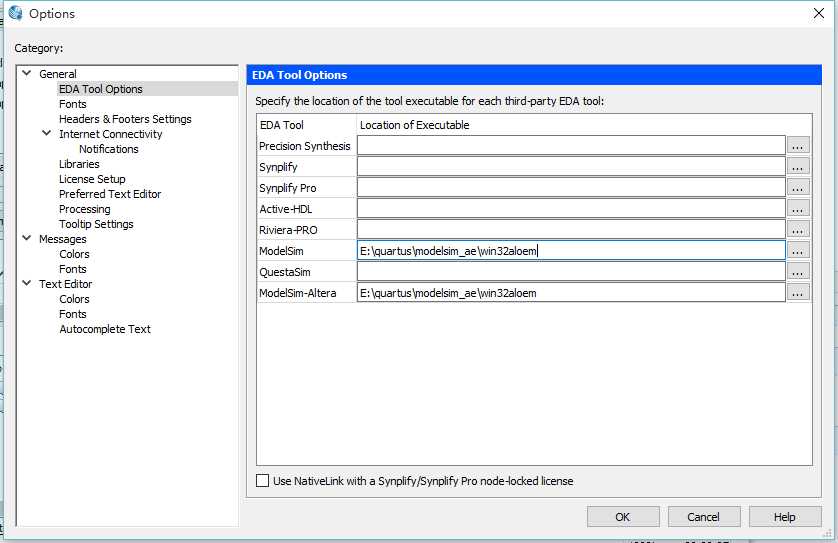
Task: Open the browse dialog for Synplify
Action: (797, 167)
